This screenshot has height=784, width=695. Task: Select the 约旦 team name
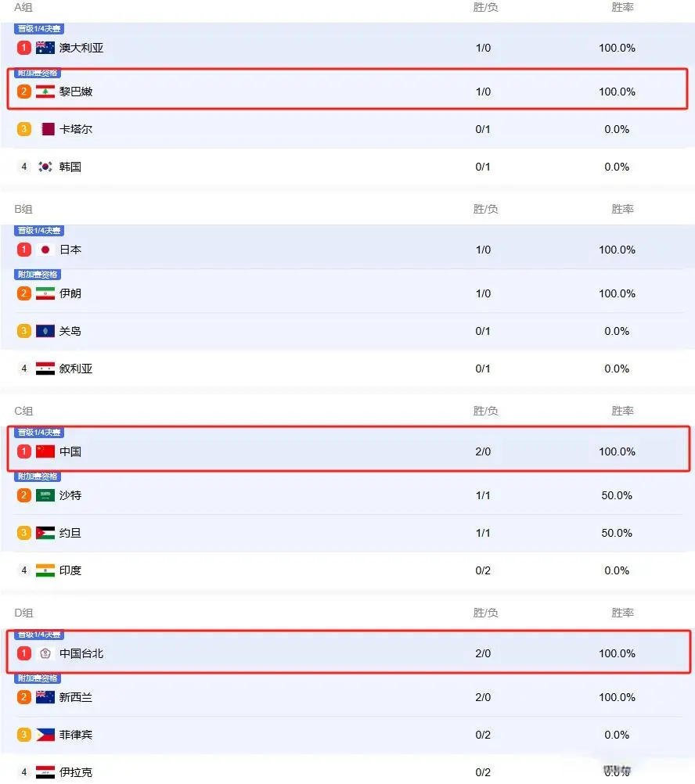[70, 533]
